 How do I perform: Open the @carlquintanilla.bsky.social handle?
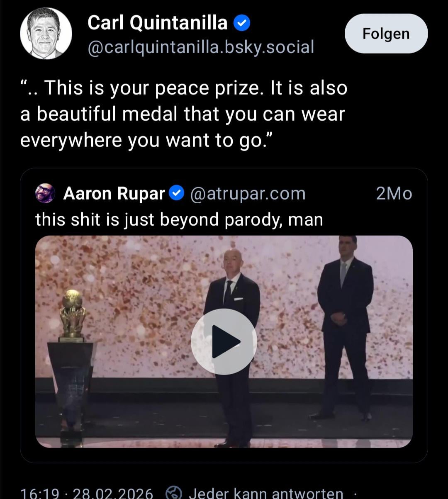pos(201,47)
